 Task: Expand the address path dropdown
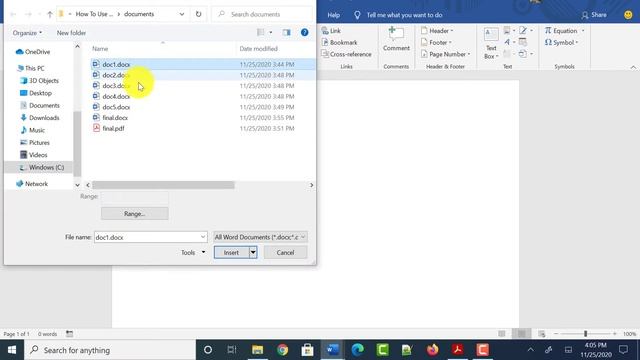click(x=182, y=14)
